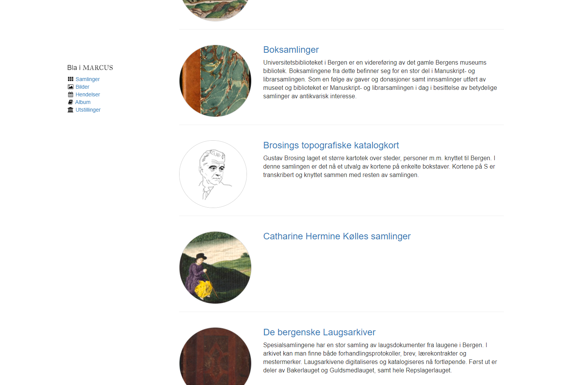The image size is (588, 385).
Task: Go to Hendelser in the sidebar
Action: point(88,94)
